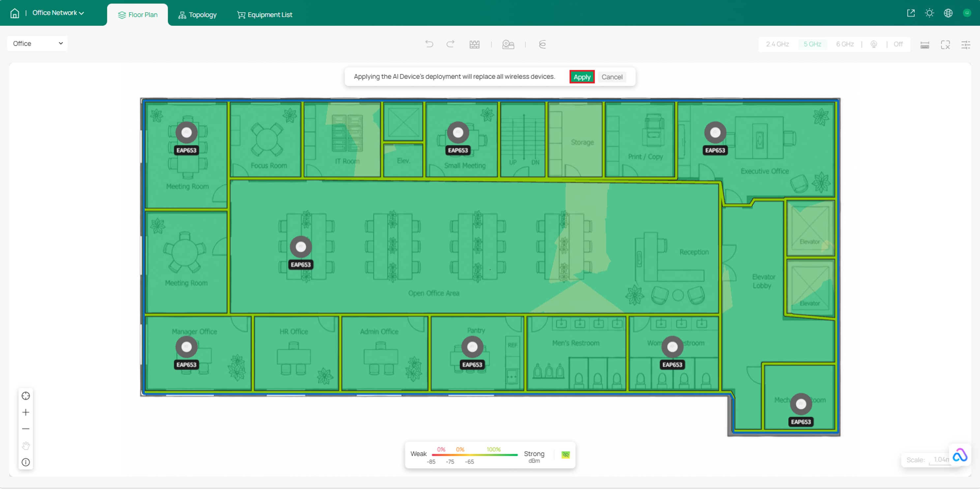Click the cable routing icon
980x490 pixels.
pyautogui.click(x=543, y=44)
